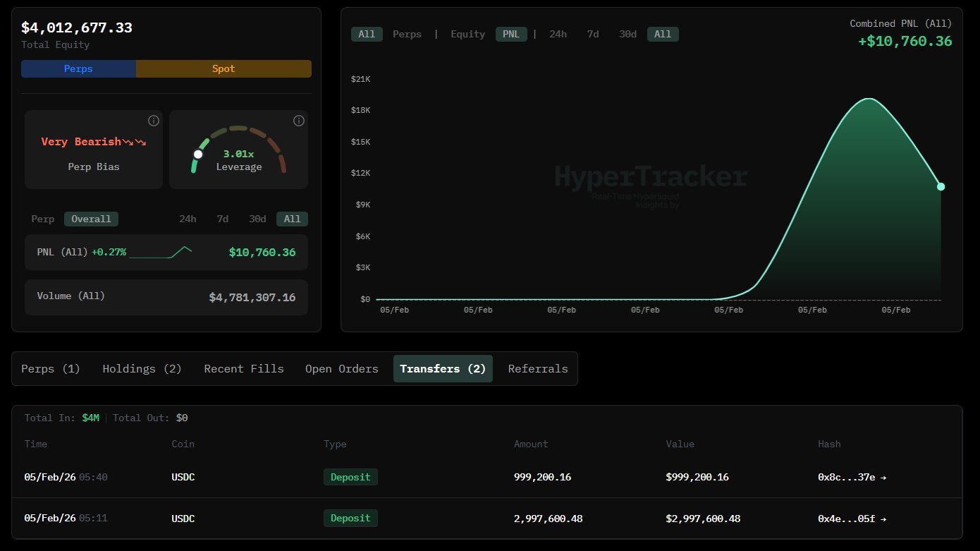Select 24h range in stats panel
This screenshot has height=551, width=980.
[188, 219]
